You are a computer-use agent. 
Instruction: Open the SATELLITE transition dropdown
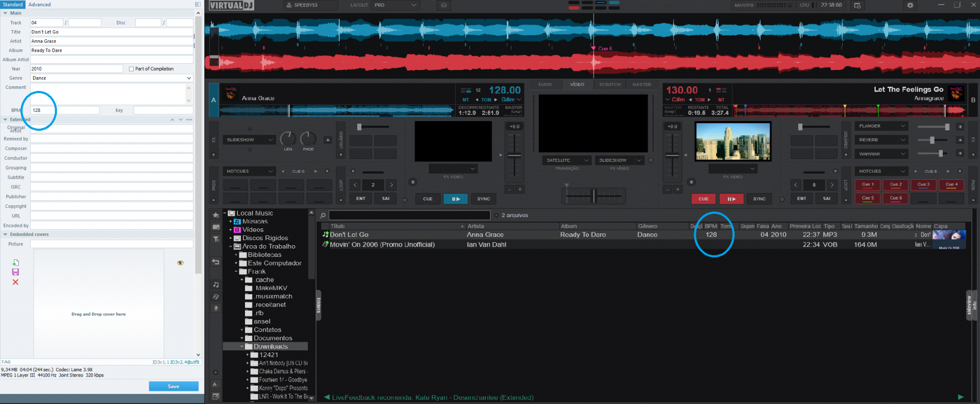click(x=567, y=160)
